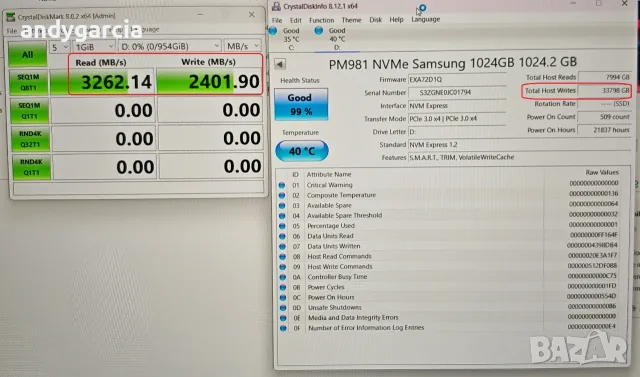Image resolution: width=640 pixels, height=377 pixels.
Task: Open the test size dropdown showing 1GiB
Action: pyautogui.click(x=94, y=47)
